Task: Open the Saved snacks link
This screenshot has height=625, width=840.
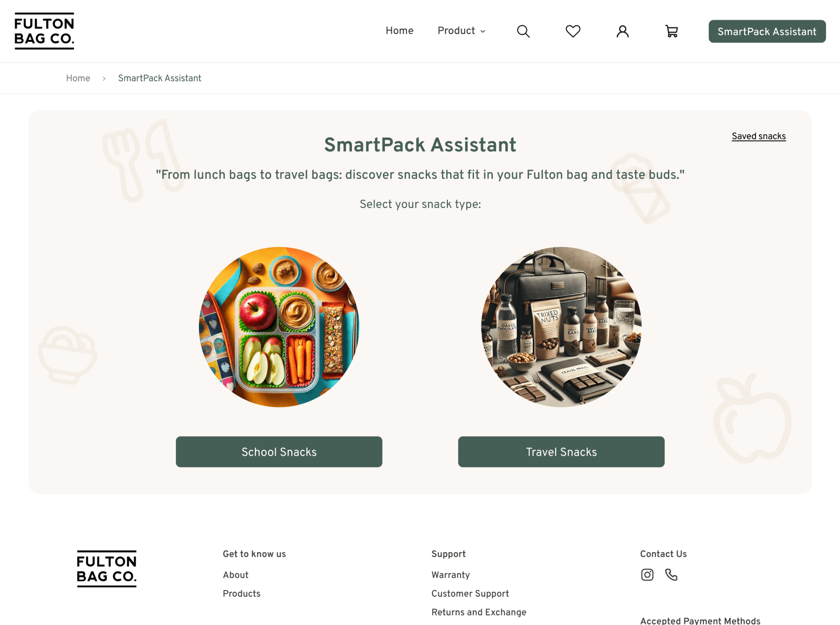Action: (758, 136)
